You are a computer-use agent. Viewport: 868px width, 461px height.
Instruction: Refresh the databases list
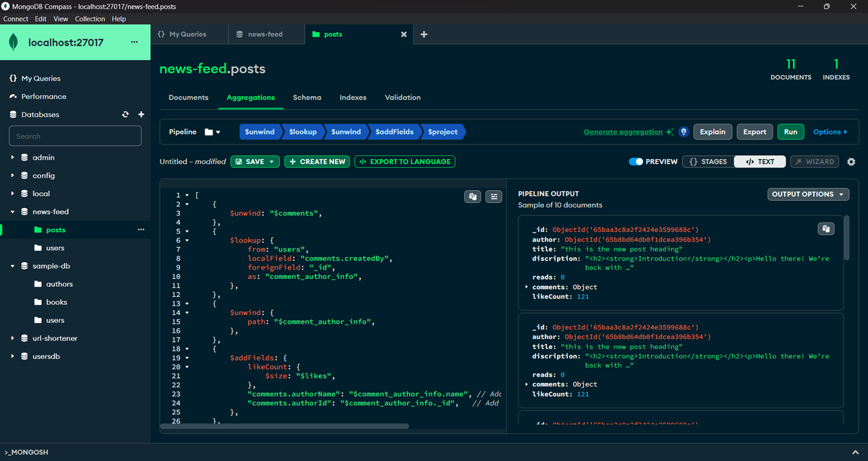tap(125, 114)
